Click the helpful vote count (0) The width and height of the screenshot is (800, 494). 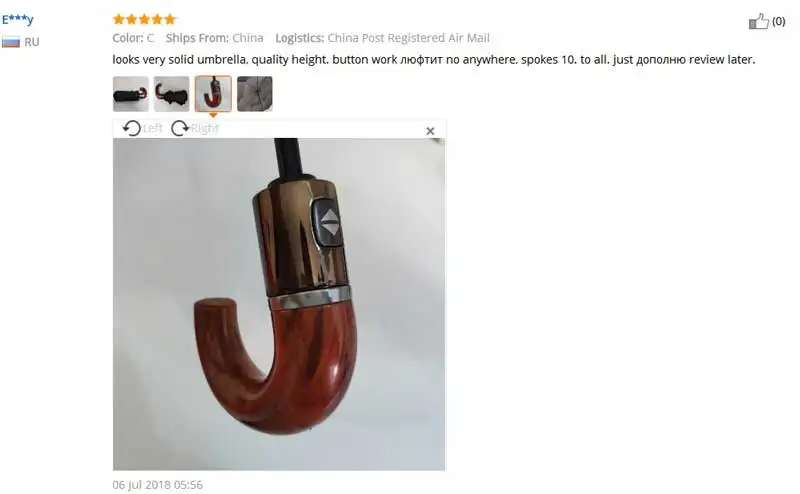click(779, 21)
